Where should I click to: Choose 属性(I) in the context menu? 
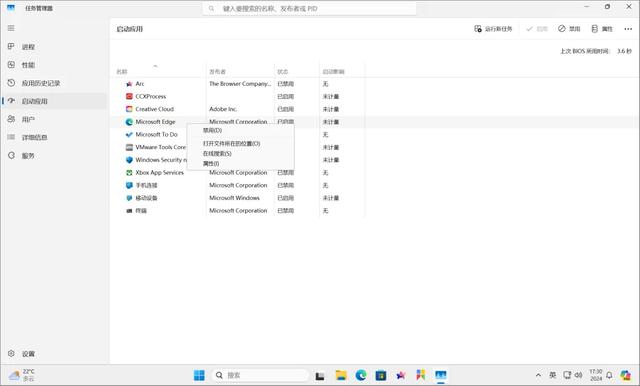click(240, 164)
